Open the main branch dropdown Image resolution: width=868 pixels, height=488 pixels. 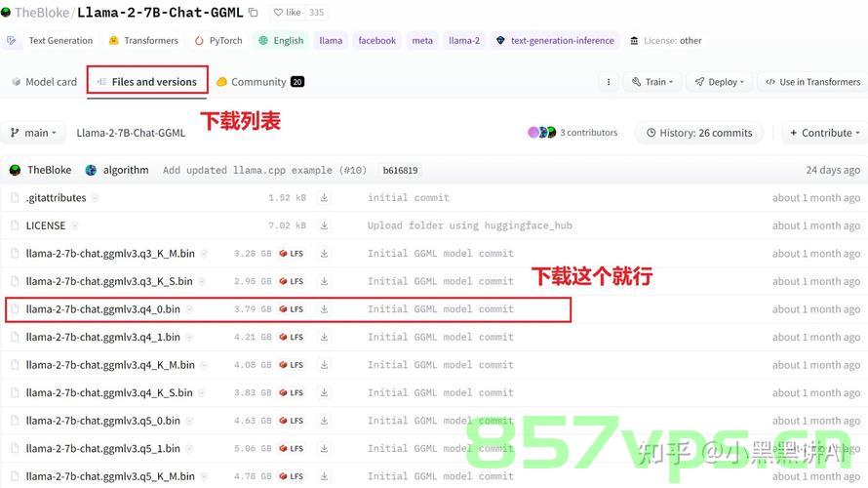(x=34, y=133)
